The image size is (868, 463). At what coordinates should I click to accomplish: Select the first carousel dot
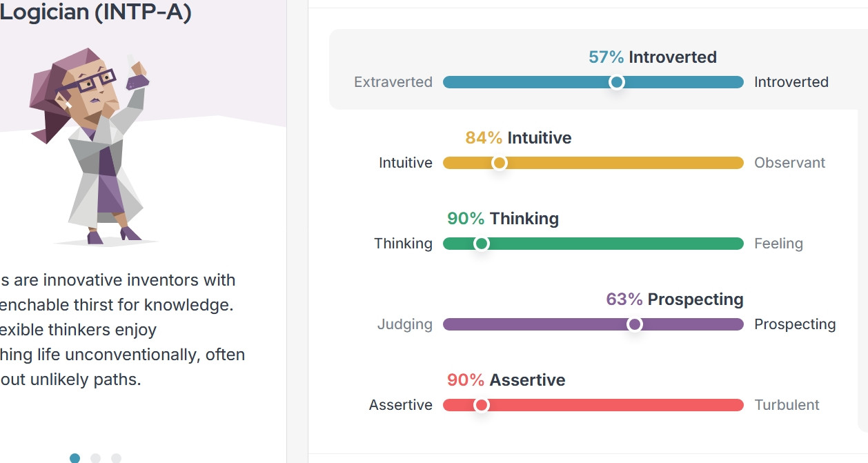[x=75, y=458]
